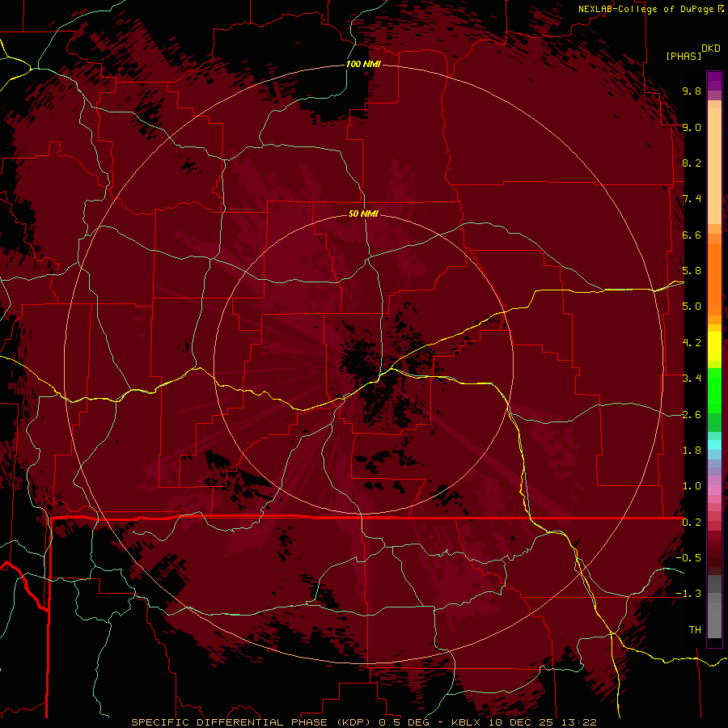Click the 1.8 legend value
This screenshot has width=728, height=728.
point(692,451)
